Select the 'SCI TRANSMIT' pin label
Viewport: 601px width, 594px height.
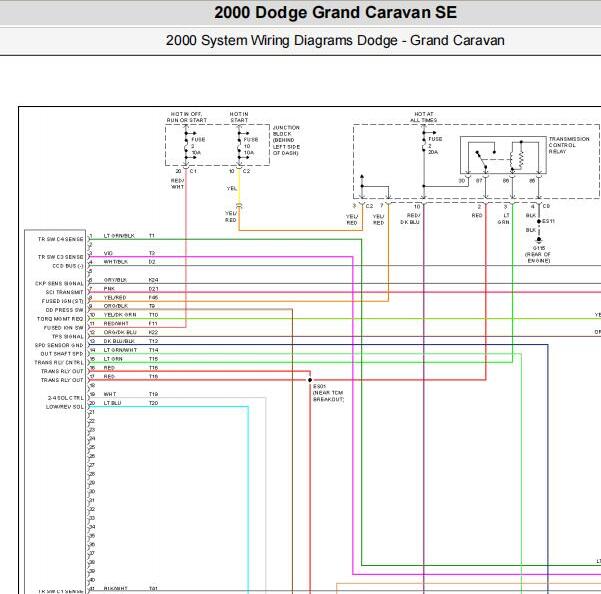click(x=64, y=292)
